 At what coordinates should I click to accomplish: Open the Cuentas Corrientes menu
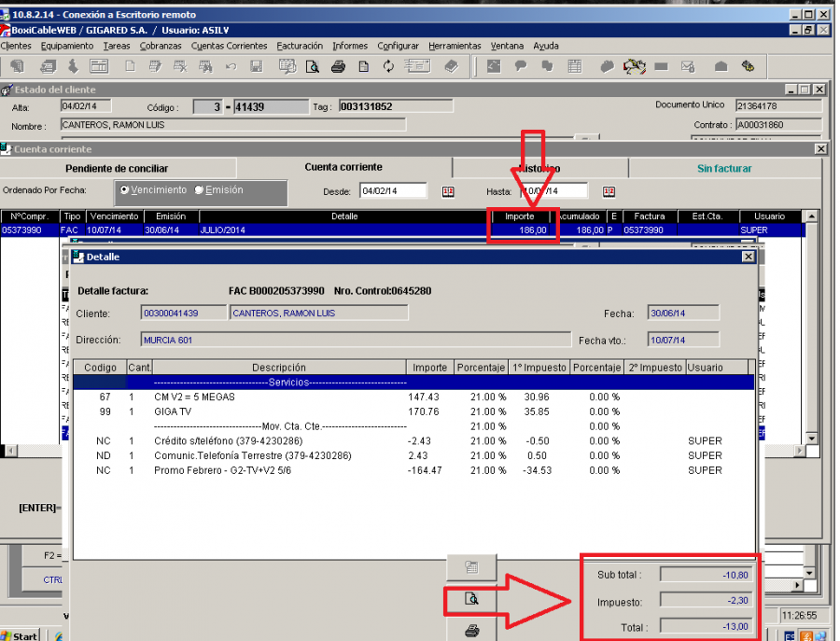click(229, 46)
